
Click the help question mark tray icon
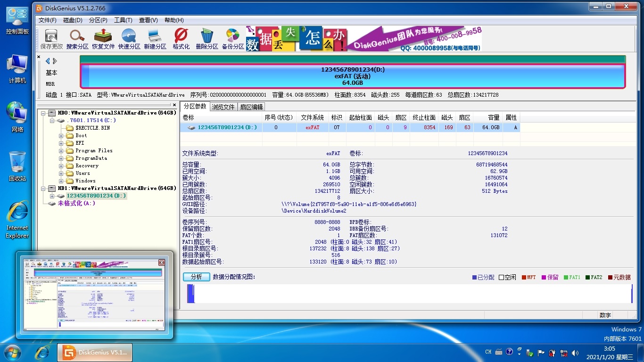[x=509, y=352]
